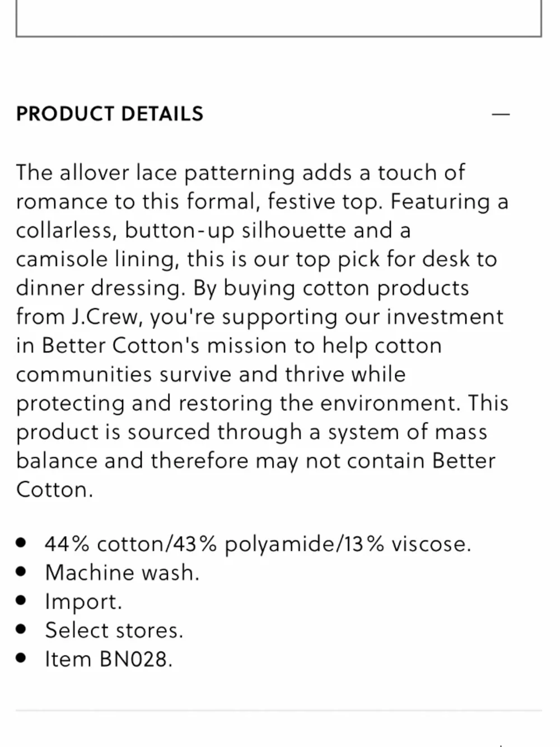Image resolution: width=560 pixels, height=747 pixels.
Task: Click the Import bullet item
Action: (x=83, y=601)
